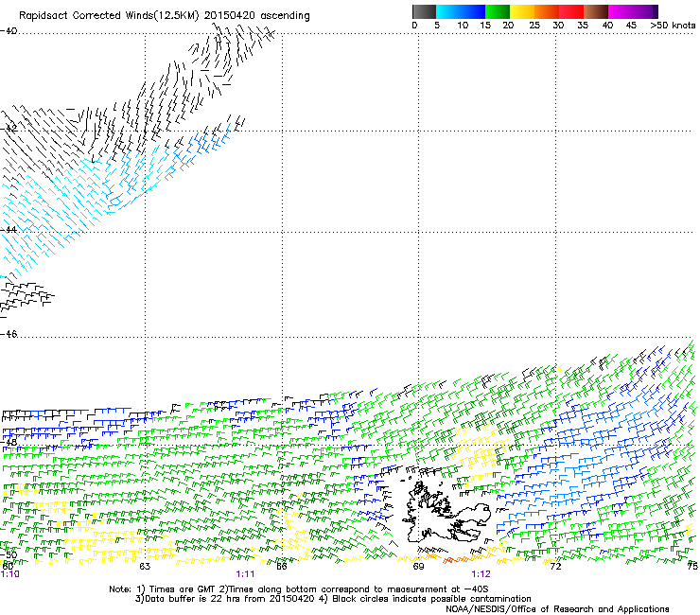Click the cyan-to-blue 5–15 knot legend segment

point(461,11)
